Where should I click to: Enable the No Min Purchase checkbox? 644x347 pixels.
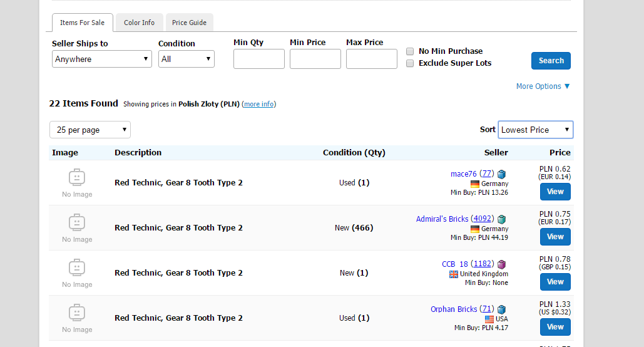point(410,51)
